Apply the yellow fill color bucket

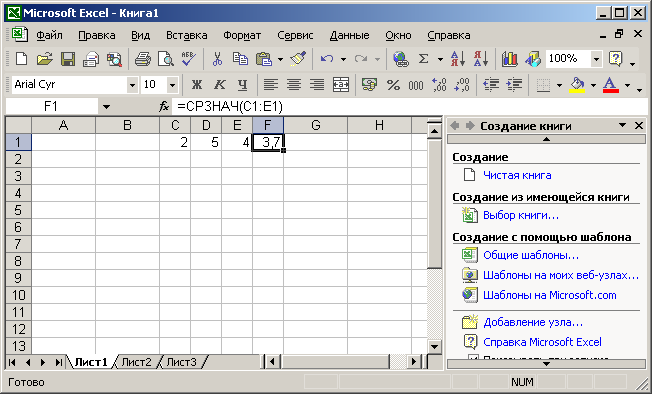577,85
